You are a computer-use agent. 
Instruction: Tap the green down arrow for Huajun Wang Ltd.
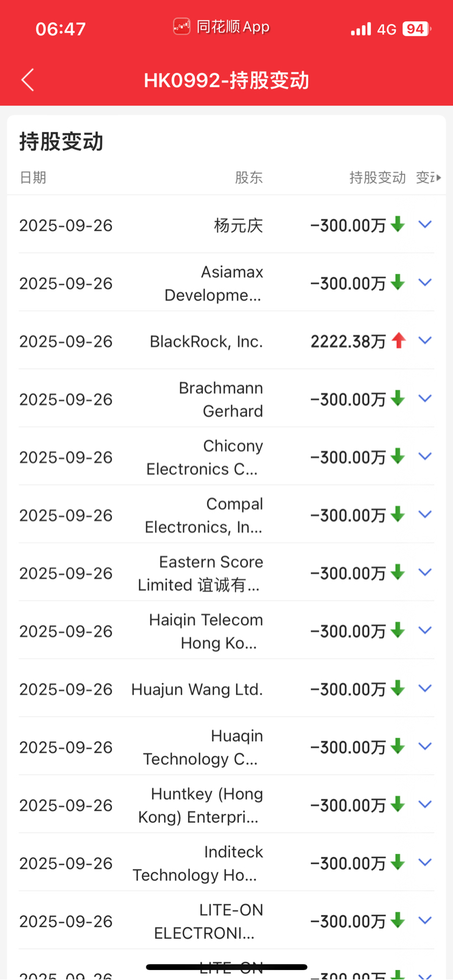[x=398, y=688]
